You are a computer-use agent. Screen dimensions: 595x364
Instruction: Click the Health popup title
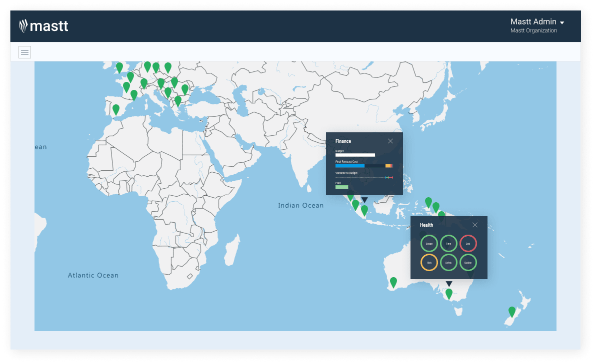[x=426, y=225]
